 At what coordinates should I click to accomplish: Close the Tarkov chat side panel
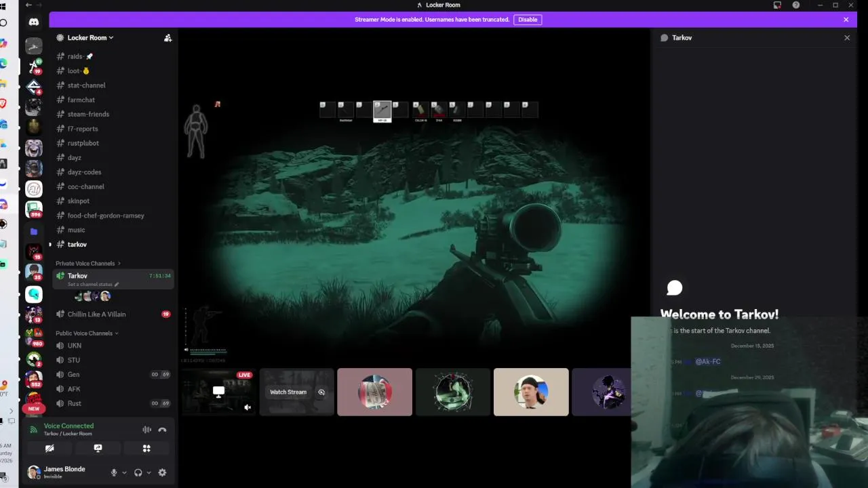point(847,38)
